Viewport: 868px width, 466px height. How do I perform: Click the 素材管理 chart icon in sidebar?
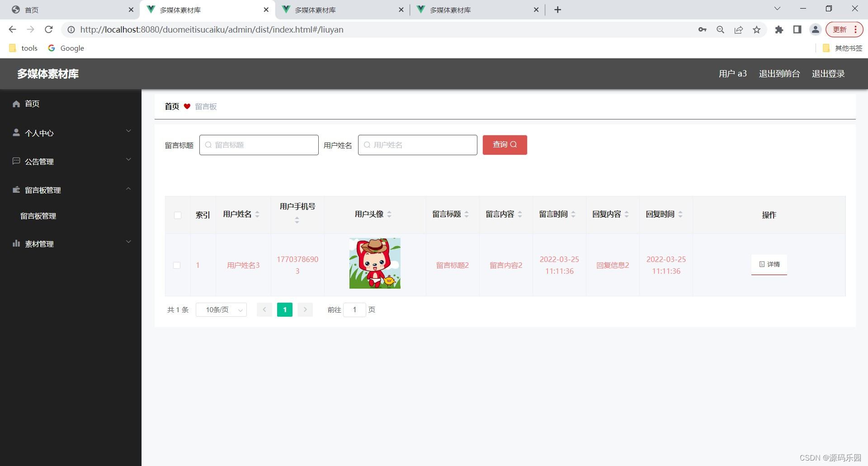(16, 244)
